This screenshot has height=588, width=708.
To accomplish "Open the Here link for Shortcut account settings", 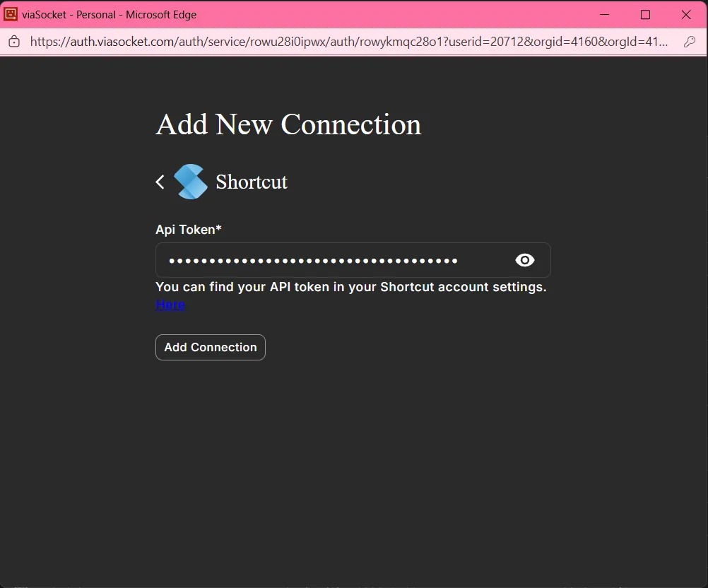I will (x=170, y=305).
